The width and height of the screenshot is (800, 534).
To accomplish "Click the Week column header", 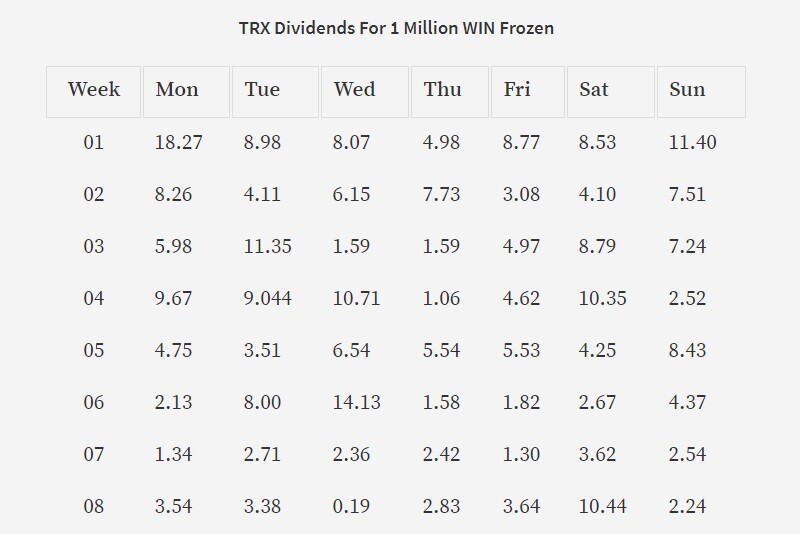I will [x=93, y=92].
